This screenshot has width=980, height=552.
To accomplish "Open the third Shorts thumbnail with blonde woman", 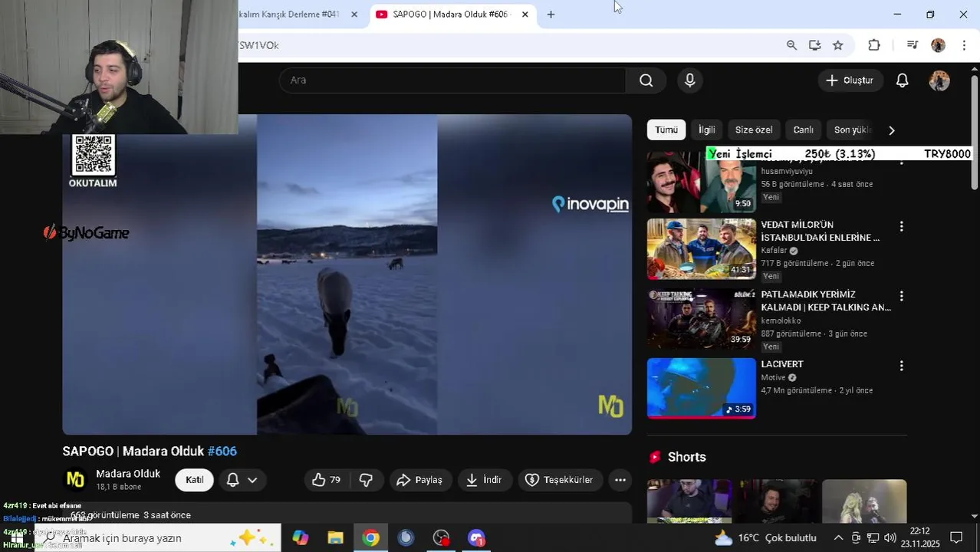I will point(864,501).
